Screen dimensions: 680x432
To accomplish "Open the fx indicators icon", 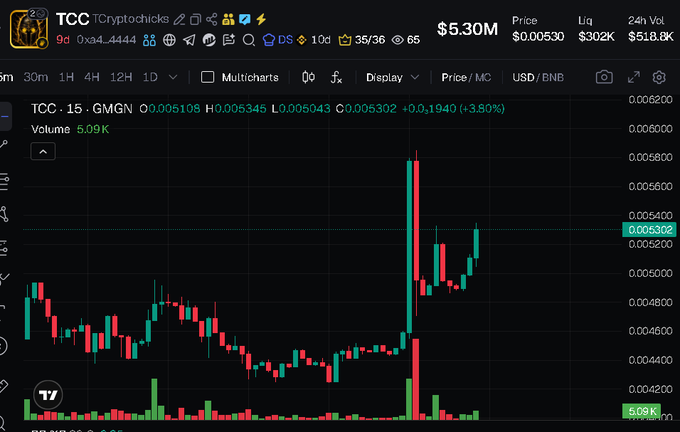I will (x=336, y=77).
